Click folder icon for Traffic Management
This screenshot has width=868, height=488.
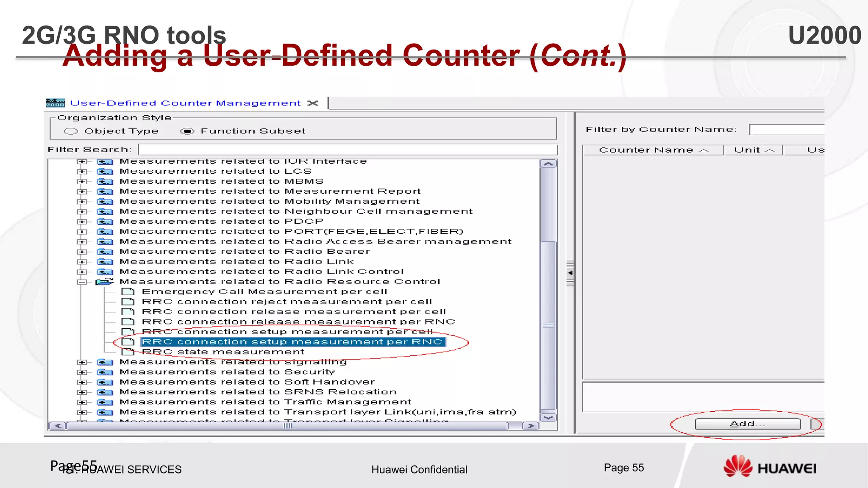(105, 402)
